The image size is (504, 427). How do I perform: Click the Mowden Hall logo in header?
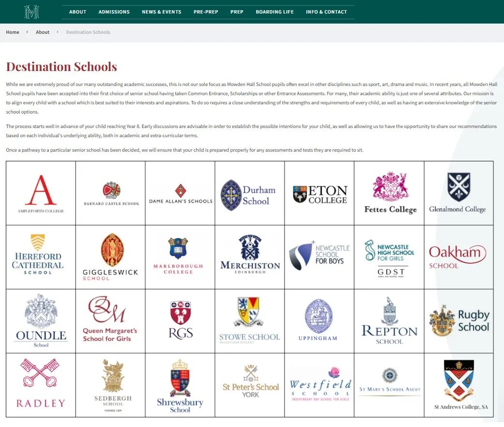[32, 12]
